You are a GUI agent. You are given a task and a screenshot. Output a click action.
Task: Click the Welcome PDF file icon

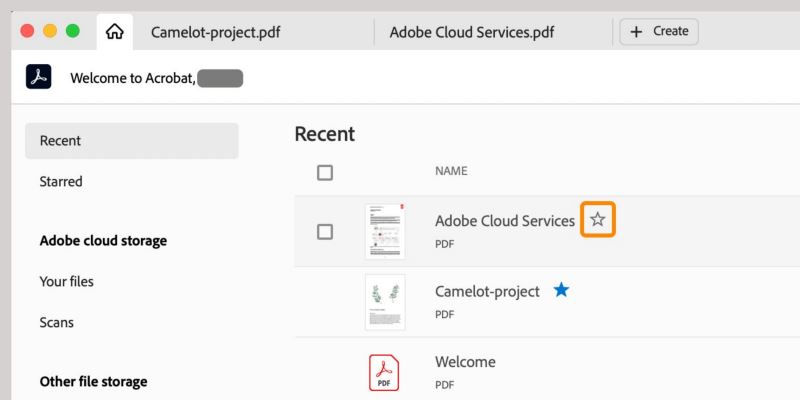coord(384,373)
